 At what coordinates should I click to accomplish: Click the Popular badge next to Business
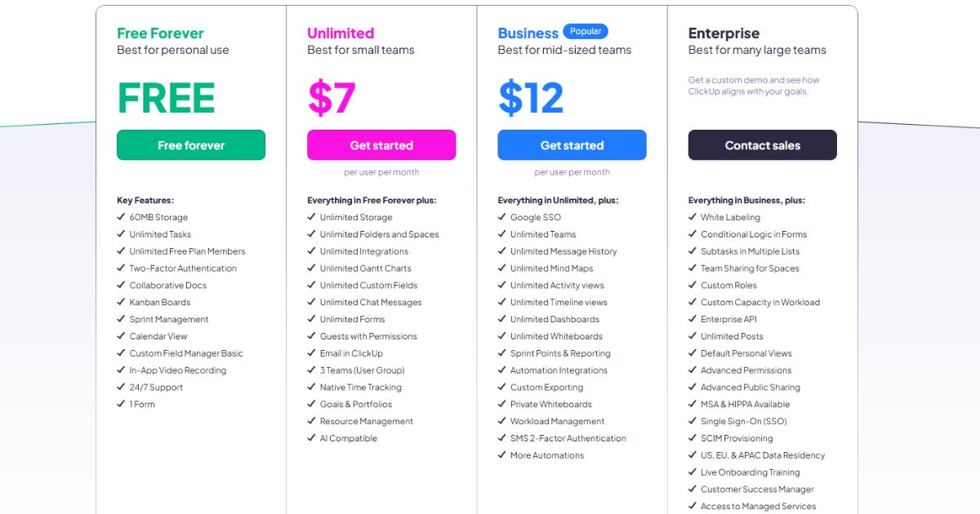[586, 32]
